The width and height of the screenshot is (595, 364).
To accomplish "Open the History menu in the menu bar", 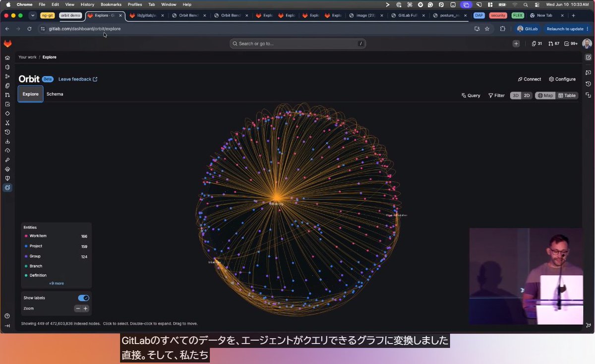I will 87,4.
